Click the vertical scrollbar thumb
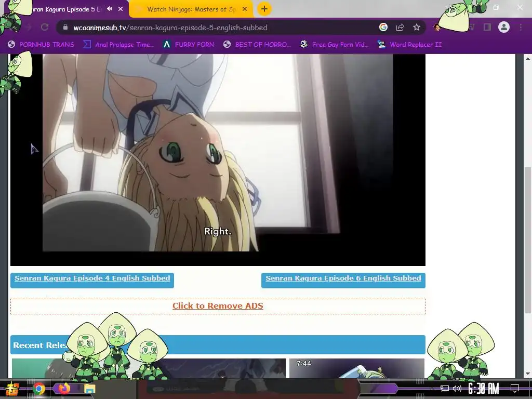The image size is (532, 399). pyautogui.click(x=528, y=240)
